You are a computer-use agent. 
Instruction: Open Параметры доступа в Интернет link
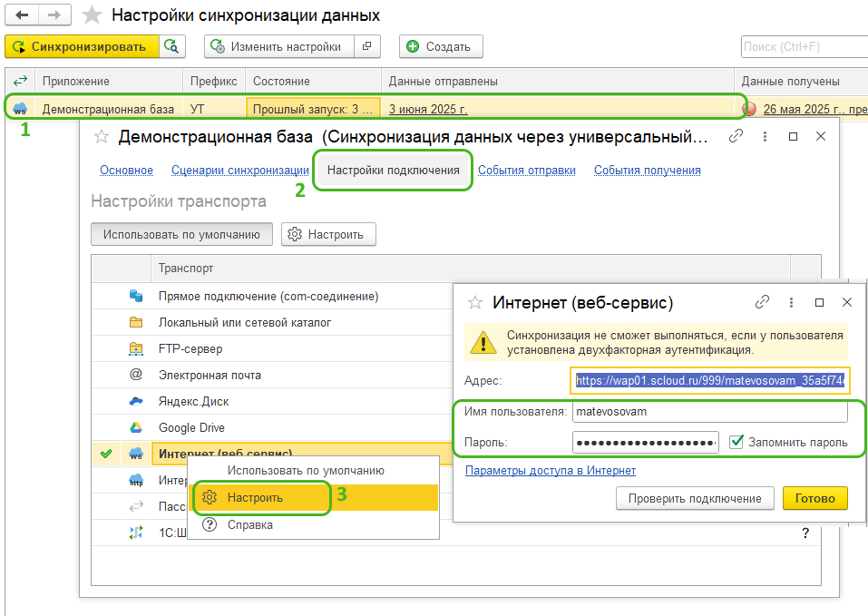(550, 470)
